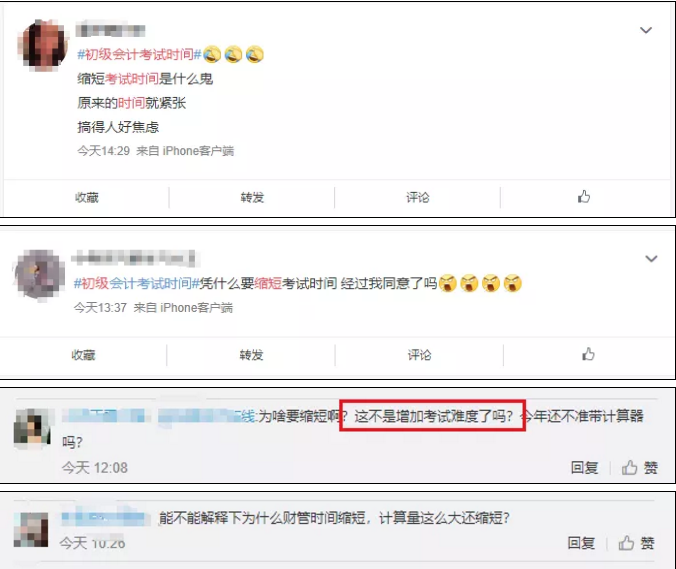The image size is (676, 569).
Task: Click 转发 under the first post
Action: tap(252, 197)
